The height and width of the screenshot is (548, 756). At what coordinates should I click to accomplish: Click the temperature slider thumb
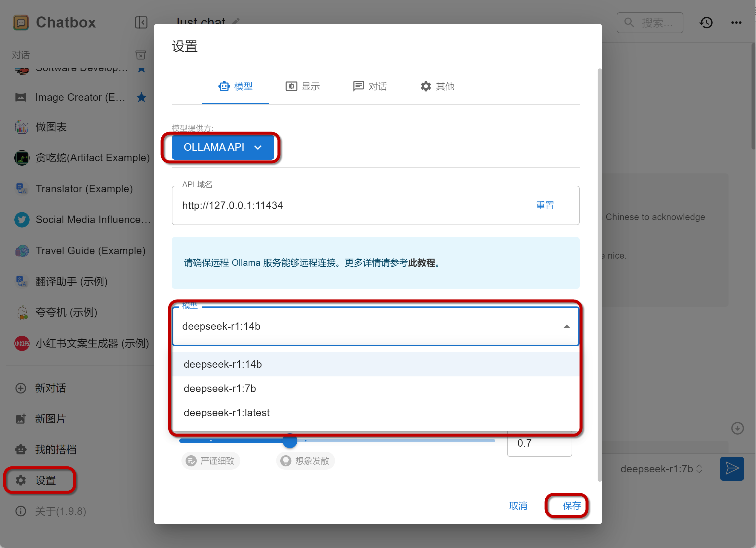[x=290, y=441]
